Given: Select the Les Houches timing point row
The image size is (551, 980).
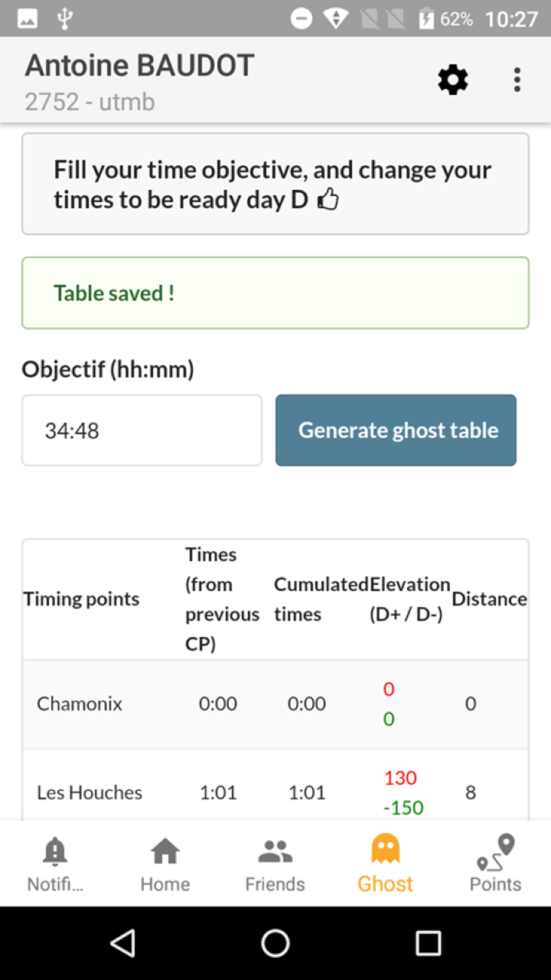Looking at the screenshot, I should tap(275, 786).
